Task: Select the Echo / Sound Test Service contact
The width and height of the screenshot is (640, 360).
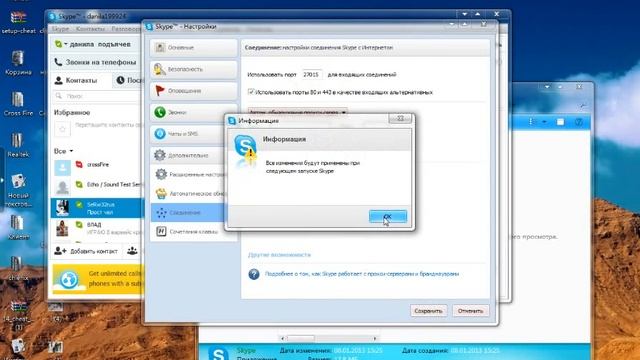Action: click(x=97, y=186)
